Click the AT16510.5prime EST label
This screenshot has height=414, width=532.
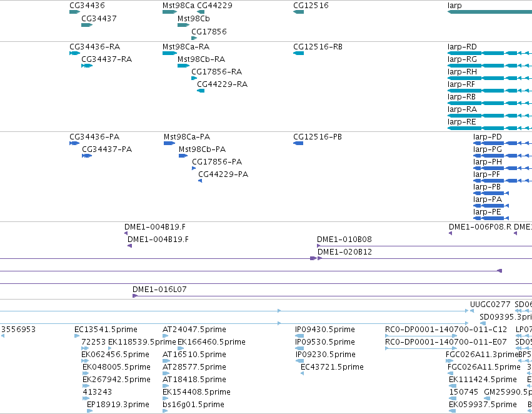pos(194,355)
